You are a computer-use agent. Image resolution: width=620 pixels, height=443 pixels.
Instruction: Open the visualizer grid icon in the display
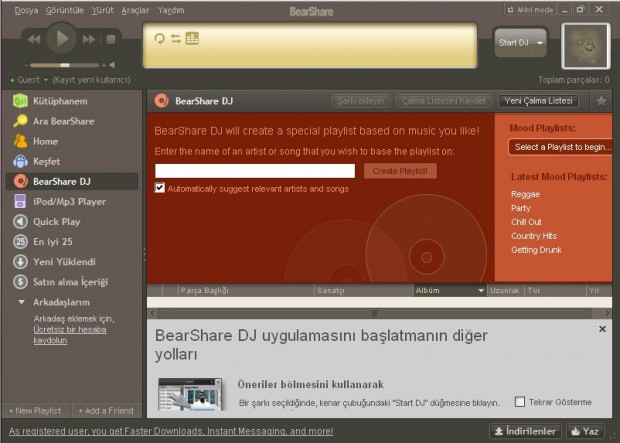tap(192, 38)
